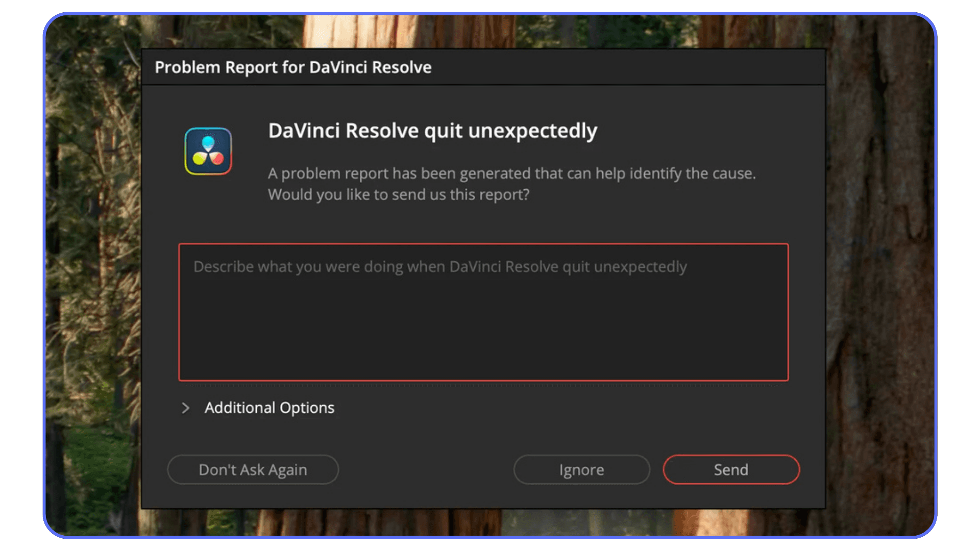Screen dimensions: 980x551
Task: Select the title 'DaVinci Resolve quit unexpectedly'
Action: pos(433,131)
